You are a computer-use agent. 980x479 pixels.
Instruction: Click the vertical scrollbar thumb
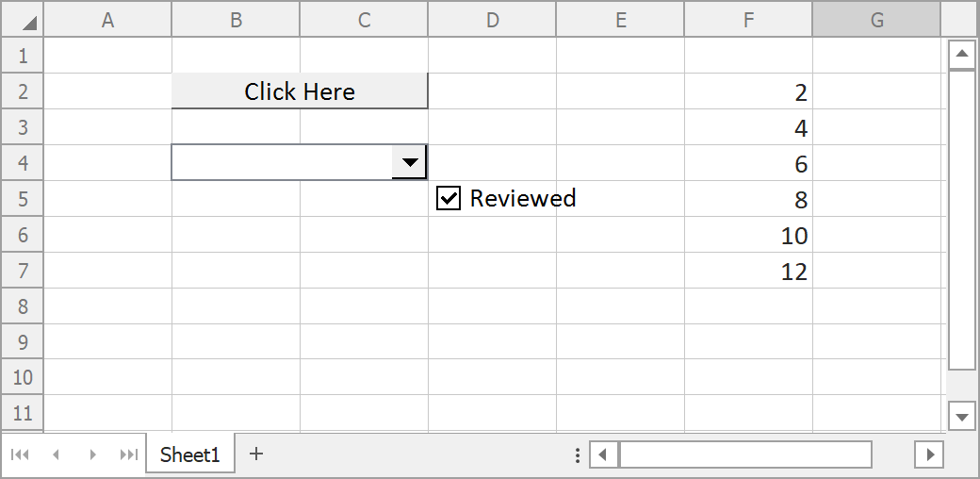click(x=961, y=220)
